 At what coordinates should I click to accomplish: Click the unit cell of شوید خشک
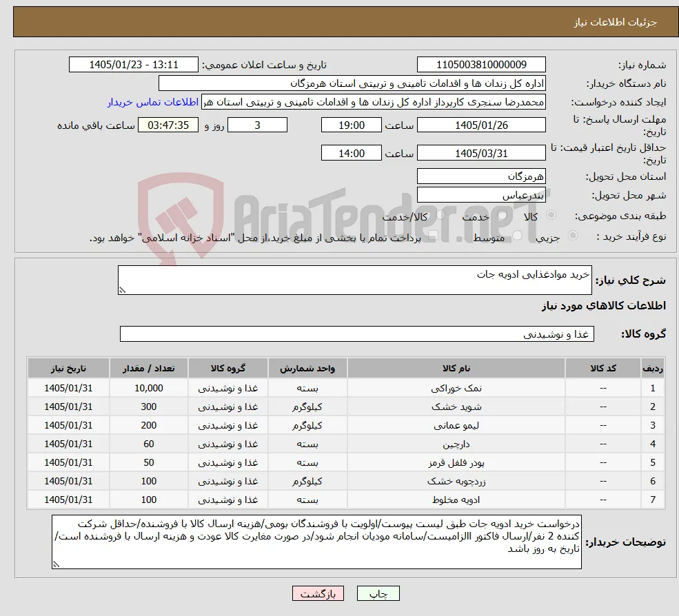tap(307, 407)
